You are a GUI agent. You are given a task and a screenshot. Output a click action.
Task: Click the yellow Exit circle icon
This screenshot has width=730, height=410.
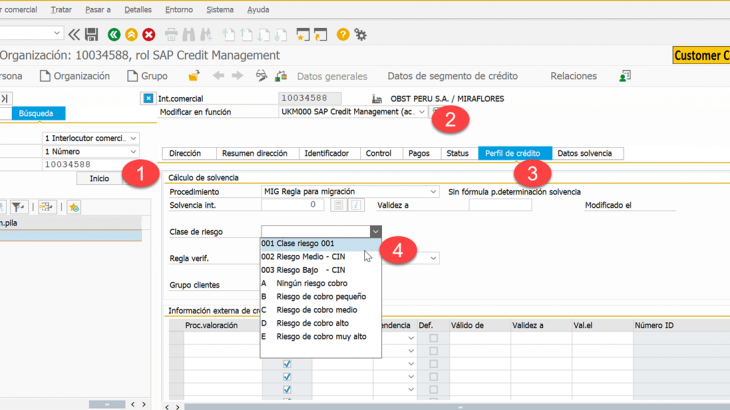pyautogui.click(x=131, y=34)
